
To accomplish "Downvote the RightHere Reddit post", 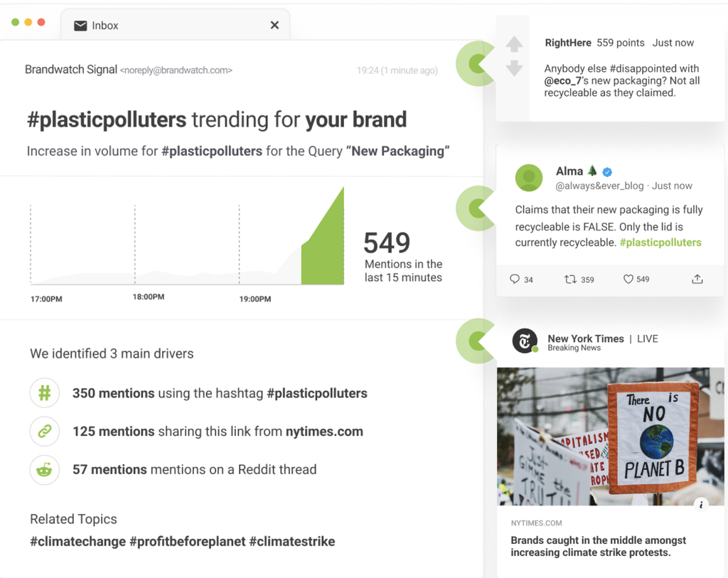I will [x=514, y=68].
